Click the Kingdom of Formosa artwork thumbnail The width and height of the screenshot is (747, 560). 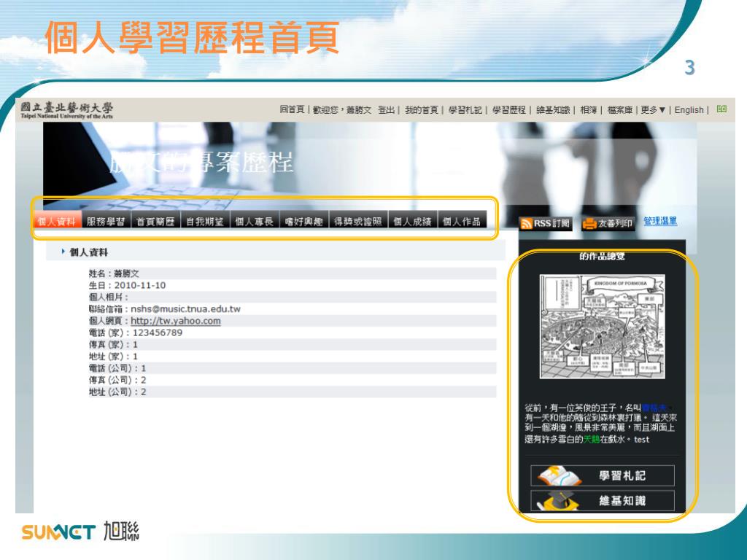pyautogui.click(x=602, y=327)
